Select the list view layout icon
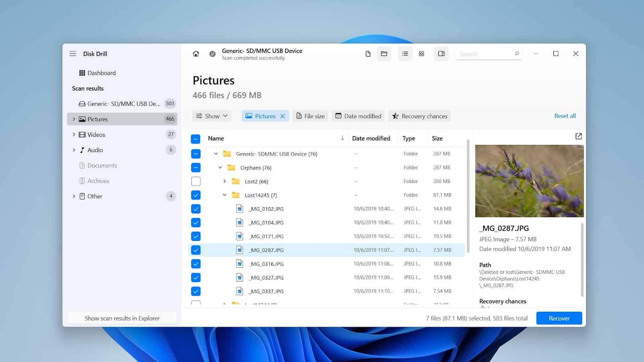Viewport: 644px width, 362px height. pos(405,53)
